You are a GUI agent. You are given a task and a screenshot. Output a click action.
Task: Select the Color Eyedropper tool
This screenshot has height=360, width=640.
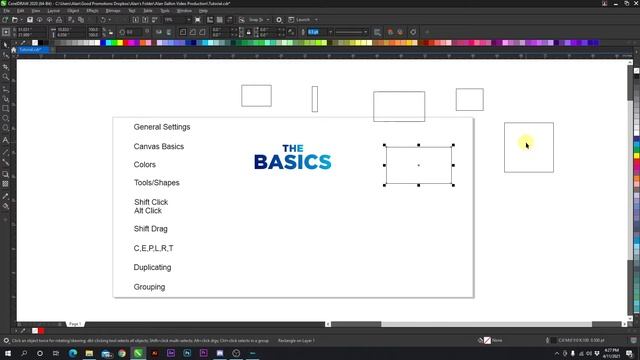coord(5,196)
